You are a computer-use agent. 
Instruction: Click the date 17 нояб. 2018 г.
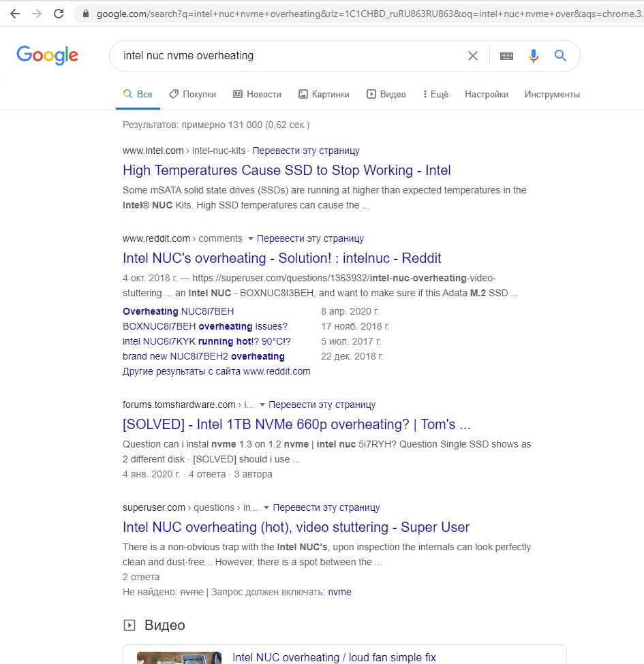pyautogui.click(x=355, y=326)
